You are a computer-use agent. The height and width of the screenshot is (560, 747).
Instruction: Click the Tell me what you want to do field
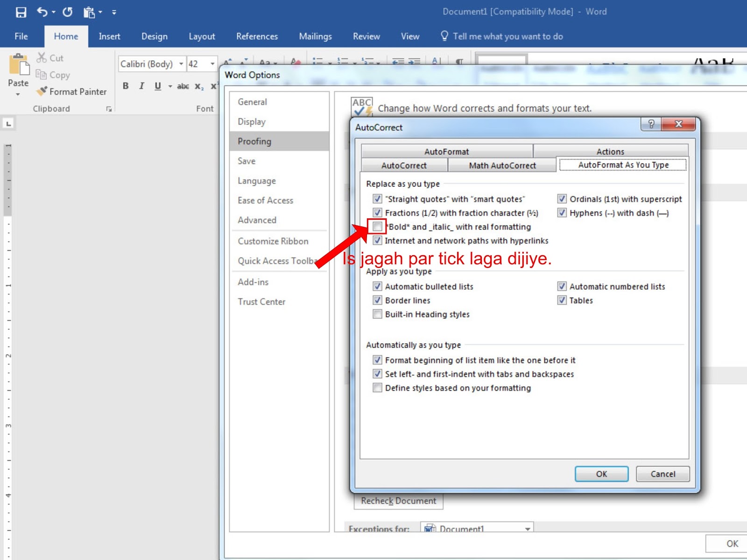pos(508,36)
